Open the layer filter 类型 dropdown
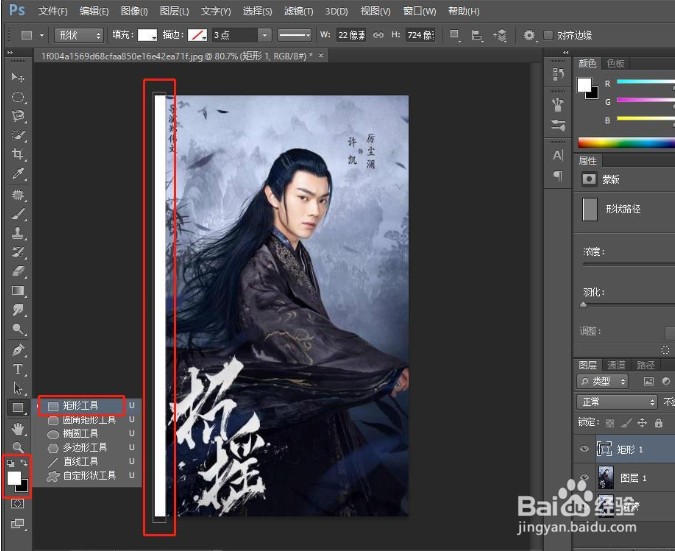675x551 pixels. tap(603, 381)
